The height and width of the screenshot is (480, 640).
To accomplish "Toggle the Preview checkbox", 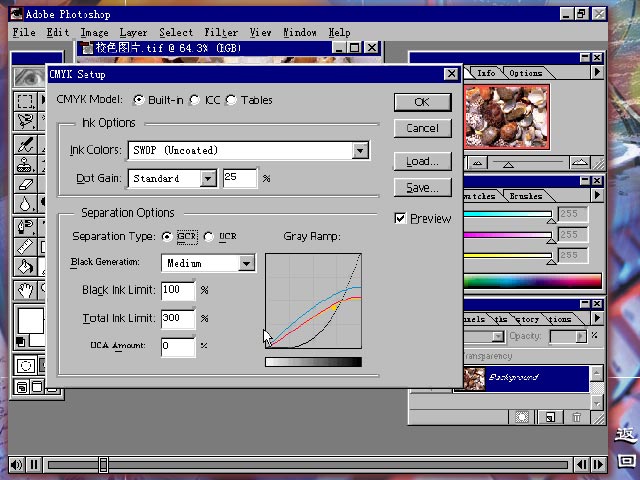I will 400,218.
